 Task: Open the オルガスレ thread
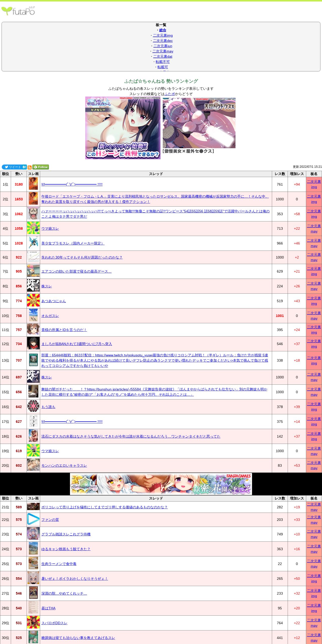coord(50,316)
